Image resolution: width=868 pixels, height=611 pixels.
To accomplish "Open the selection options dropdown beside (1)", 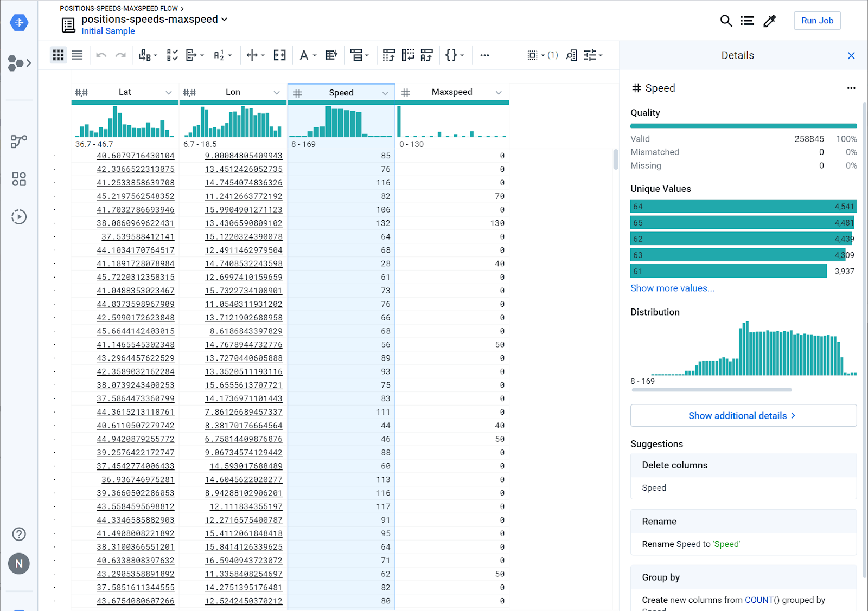I will point(536,55).
